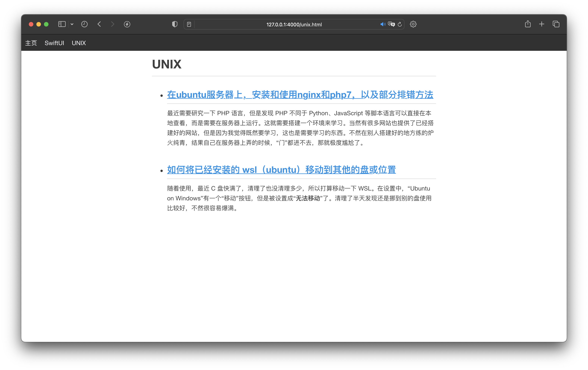Go to the 主页 nav item
This screenshot has width=588, height=370.
[31, 43]
